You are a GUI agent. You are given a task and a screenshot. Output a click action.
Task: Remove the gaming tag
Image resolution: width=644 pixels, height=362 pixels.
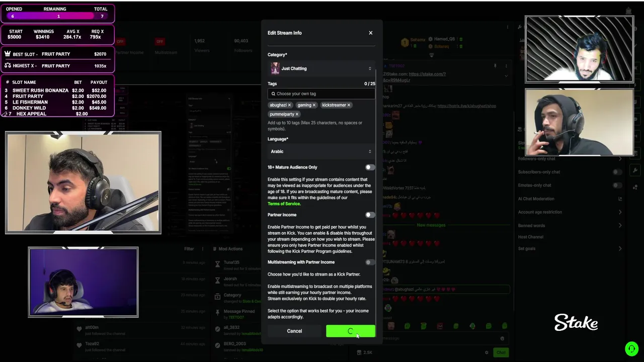(314, 105)
